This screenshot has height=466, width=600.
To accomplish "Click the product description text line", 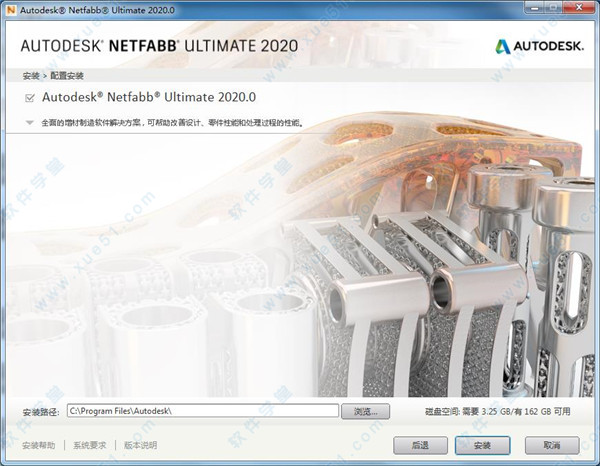I will [x=170, y=124].
